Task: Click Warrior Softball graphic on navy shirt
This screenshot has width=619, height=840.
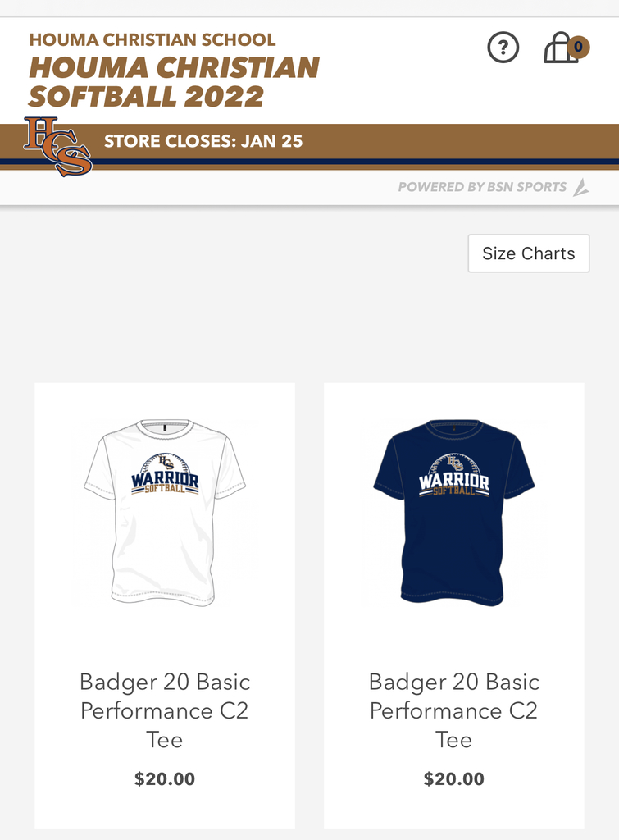Action: click(454, 475)
